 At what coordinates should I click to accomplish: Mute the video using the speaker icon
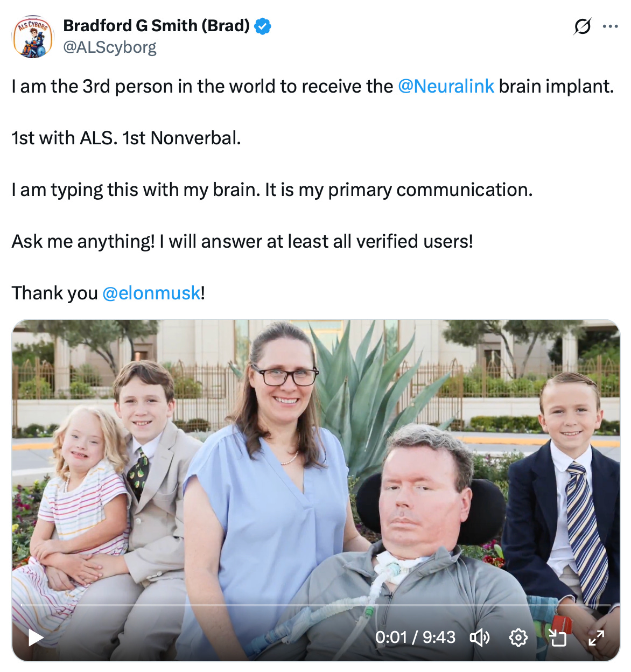point(479,638)
